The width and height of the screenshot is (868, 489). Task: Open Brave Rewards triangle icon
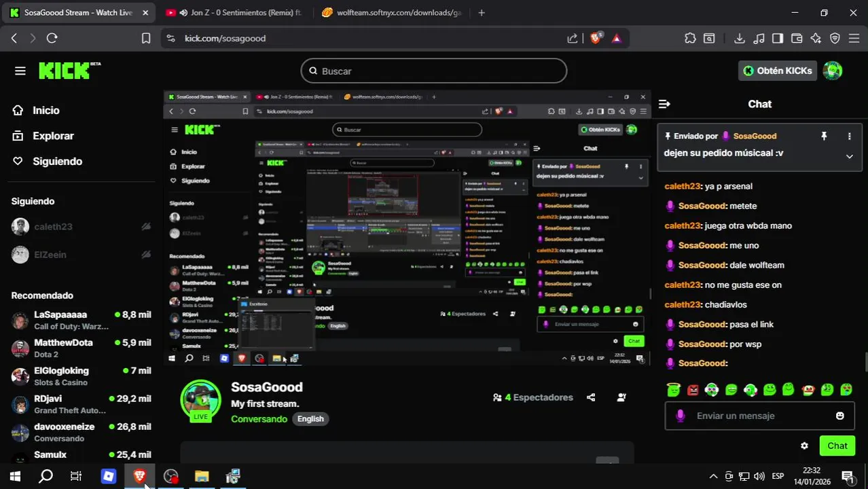click(x=616, y=38)
